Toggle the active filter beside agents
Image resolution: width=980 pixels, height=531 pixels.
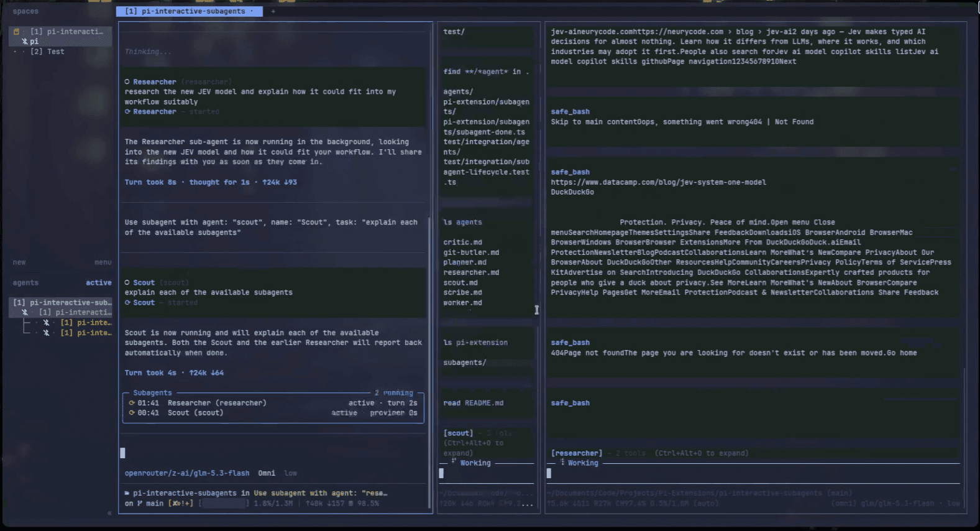tap(99, 283)
